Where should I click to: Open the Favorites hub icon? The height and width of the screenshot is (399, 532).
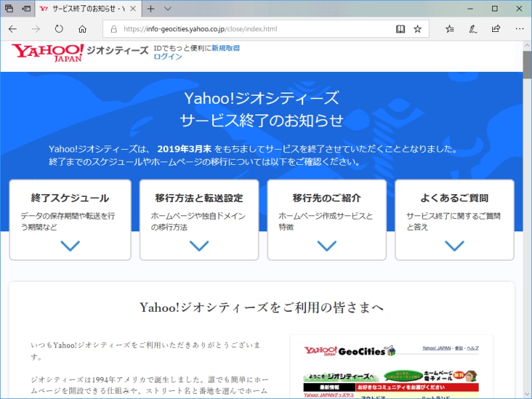(x=450, y=29)
